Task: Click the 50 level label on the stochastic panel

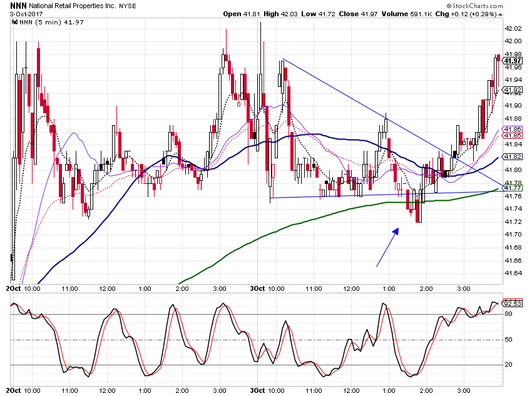Action: point(508,339)
